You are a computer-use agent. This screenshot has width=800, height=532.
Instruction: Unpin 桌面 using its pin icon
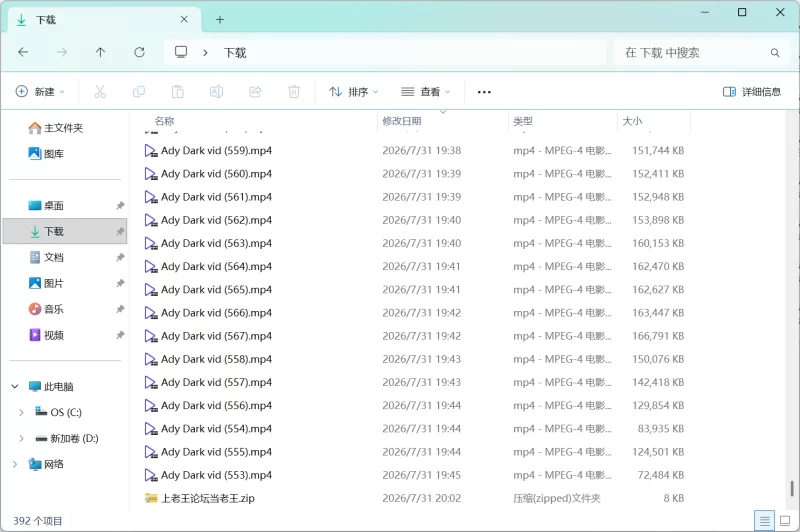(120, 206)
